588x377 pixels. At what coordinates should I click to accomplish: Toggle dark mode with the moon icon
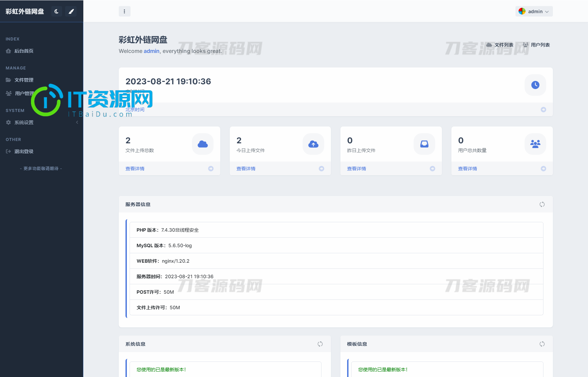coord(56,11)
